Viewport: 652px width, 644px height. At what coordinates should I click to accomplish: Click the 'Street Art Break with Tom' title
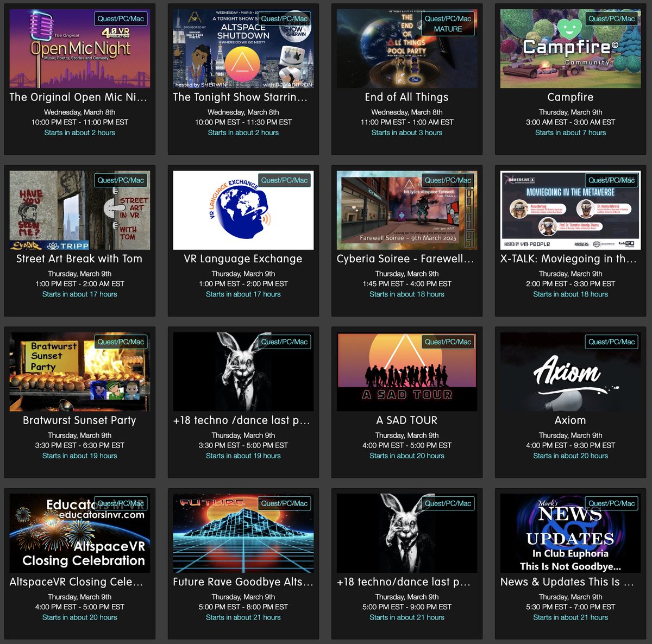coord(79,258)
